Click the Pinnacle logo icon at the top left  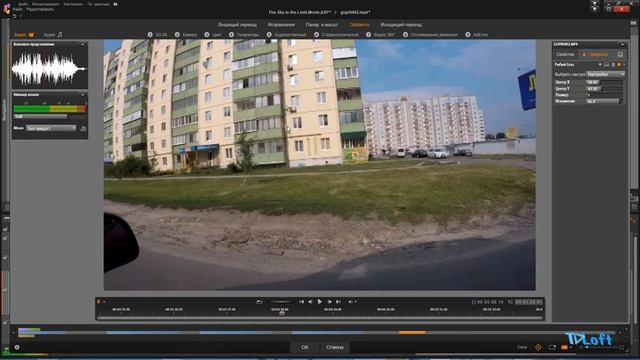[x=6, y=9]
